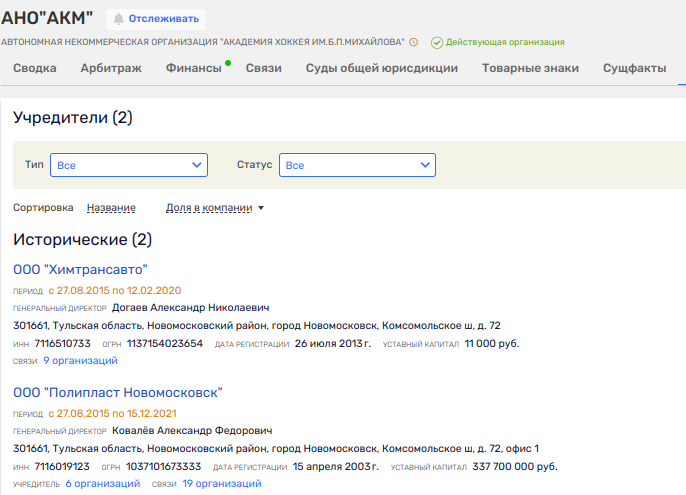686x495 pixels.
Task: Click the Отслеживать button
Action: click(155, 19)
